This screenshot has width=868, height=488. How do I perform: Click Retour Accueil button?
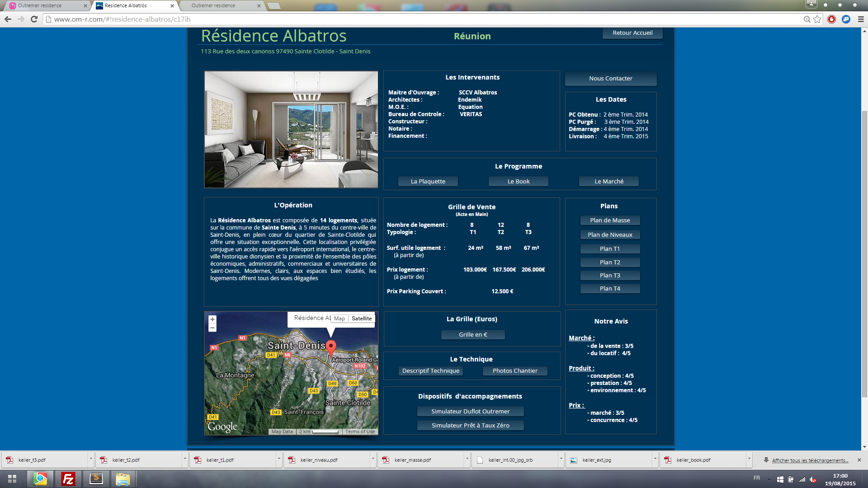coord(632,33)
